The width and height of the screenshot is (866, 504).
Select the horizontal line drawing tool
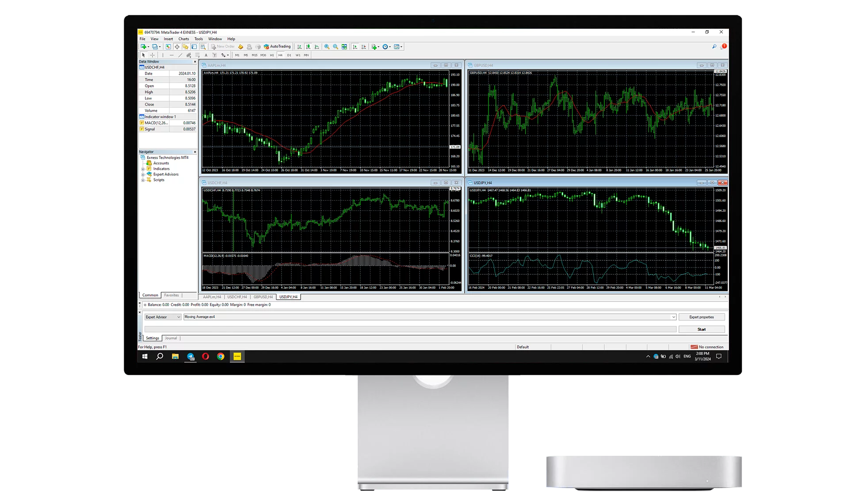click(172, 55)
